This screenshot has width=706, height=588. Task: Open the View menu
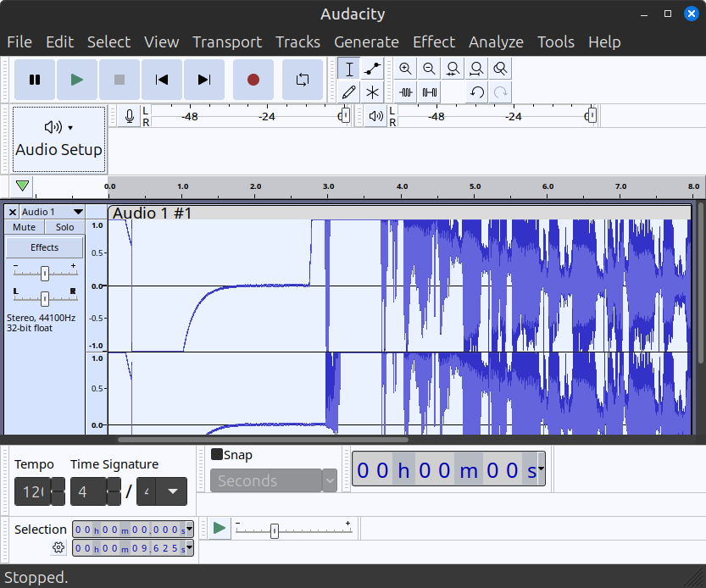point(162,42)
